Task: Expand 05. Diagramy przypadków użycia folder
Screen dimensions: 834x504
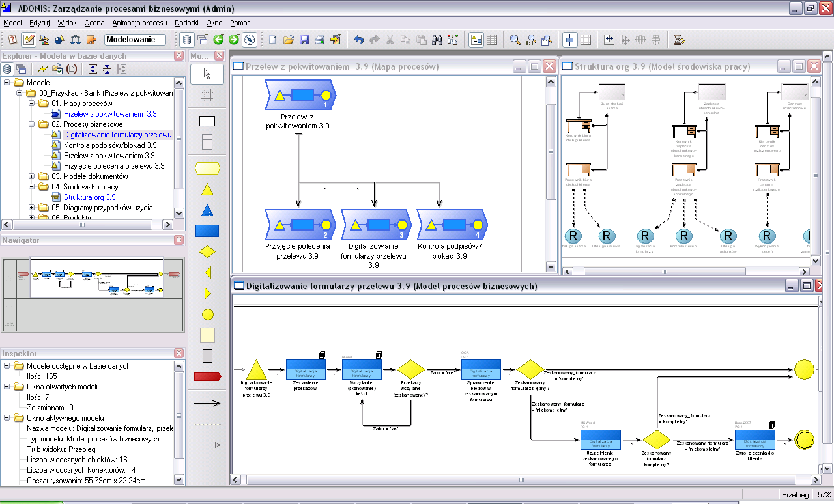Action: [32, 208]
